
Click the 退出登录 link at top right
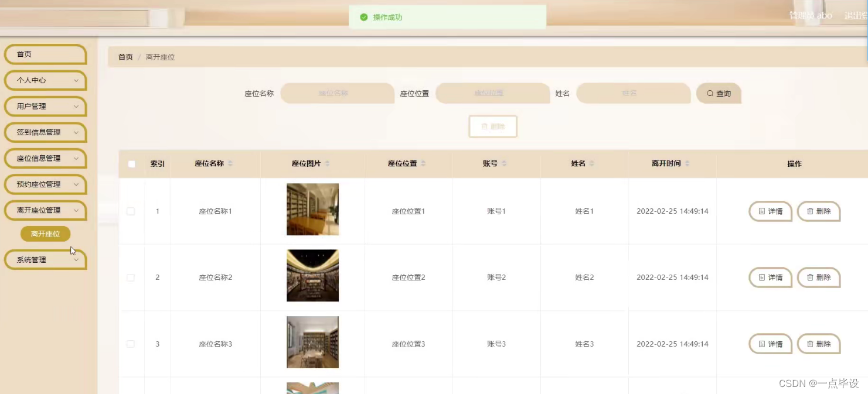point(855,15)
